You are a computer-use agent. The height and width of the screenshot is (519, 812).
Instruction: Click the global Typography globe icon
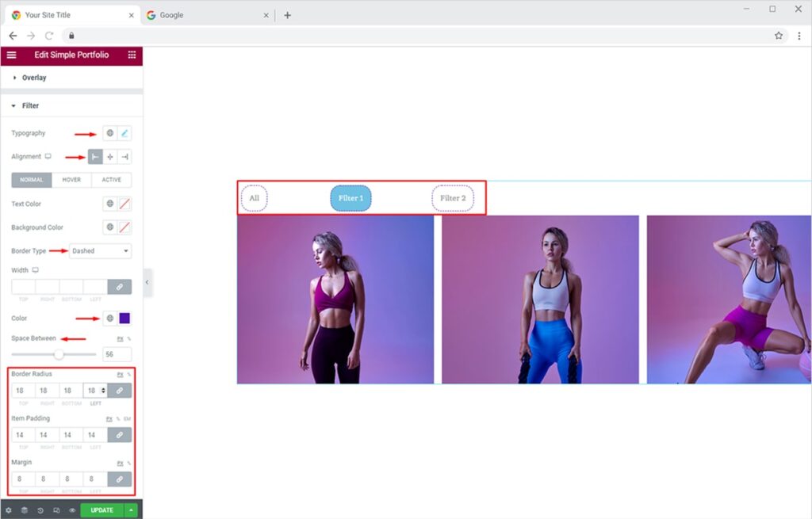[110, 133]
